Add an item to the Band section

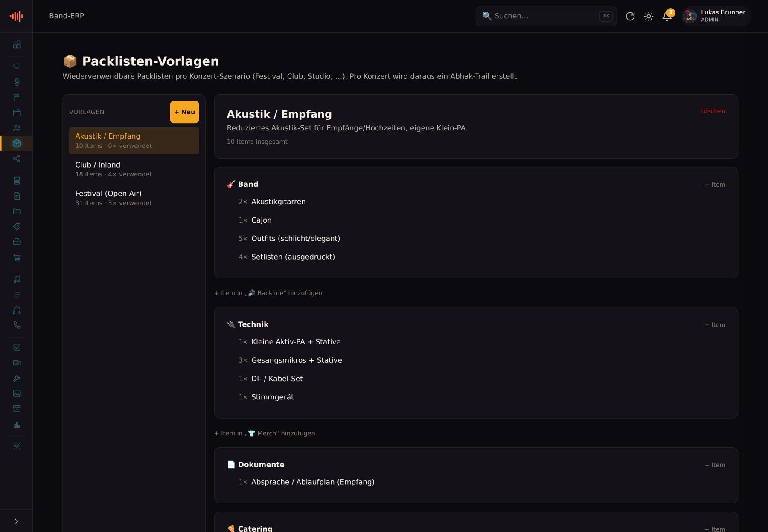pos(715,185)
